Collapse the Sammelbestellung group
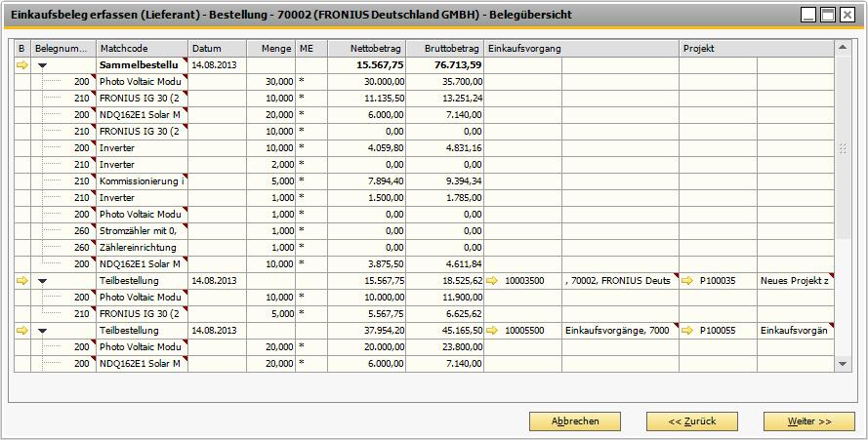The height and width of the screenshot is (440, 868). [x=43, y=65]
